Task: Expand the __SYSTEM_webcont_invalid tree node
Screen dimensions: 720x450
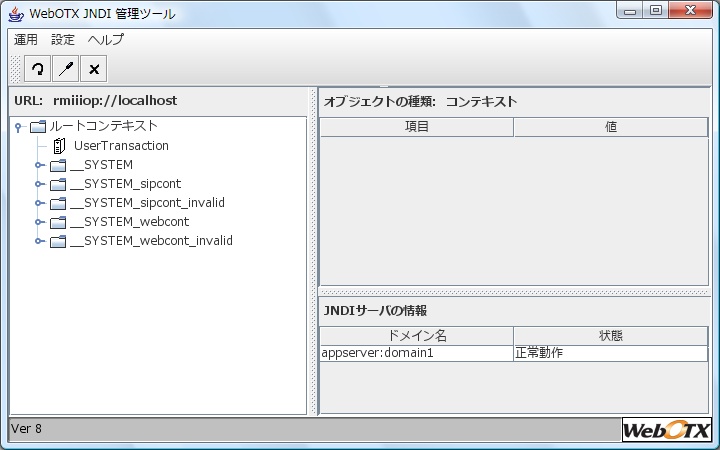Action: [x=39, y=241]
